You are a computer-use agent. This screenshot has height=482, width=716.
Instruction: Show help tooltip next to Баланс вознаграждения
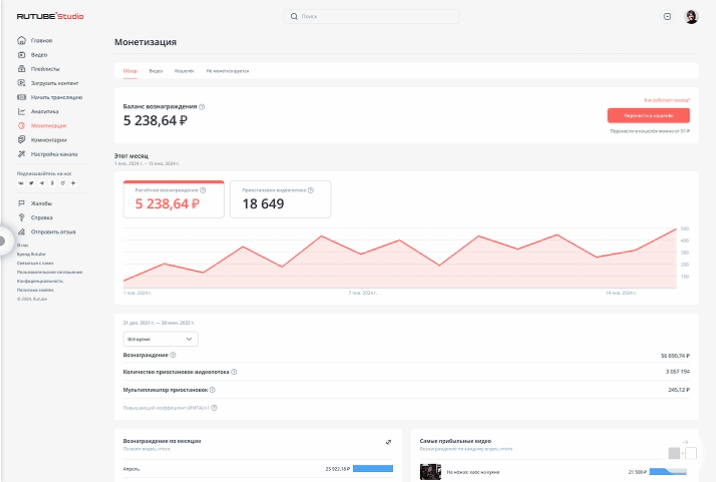point(202,107)
